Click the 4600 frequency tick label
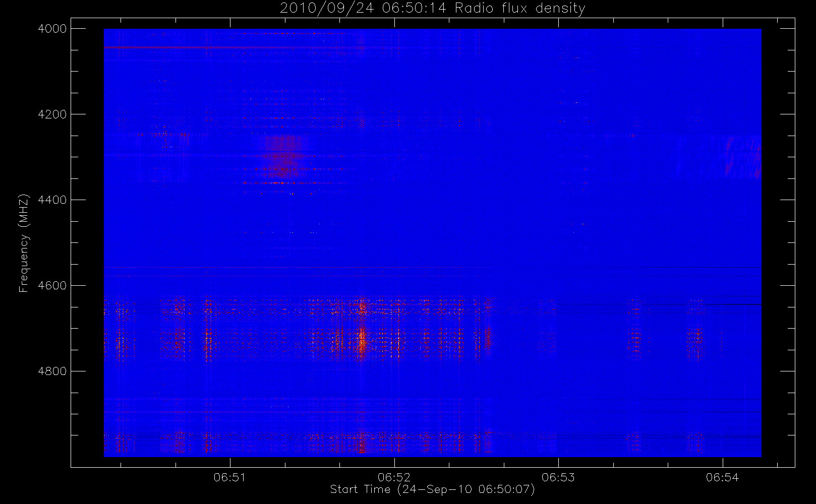Screen dimensions: 816x504 pos(52,286)
